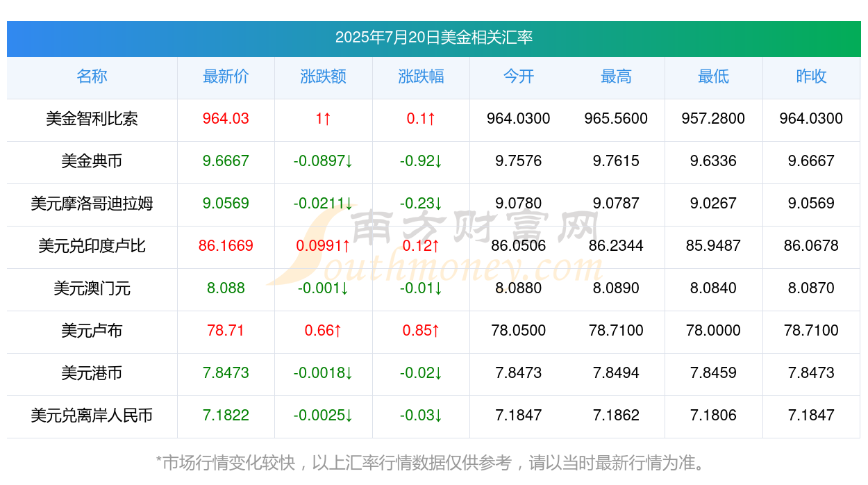Click the 最低 column header
This screenshot has width=868, height=485.
714,76
